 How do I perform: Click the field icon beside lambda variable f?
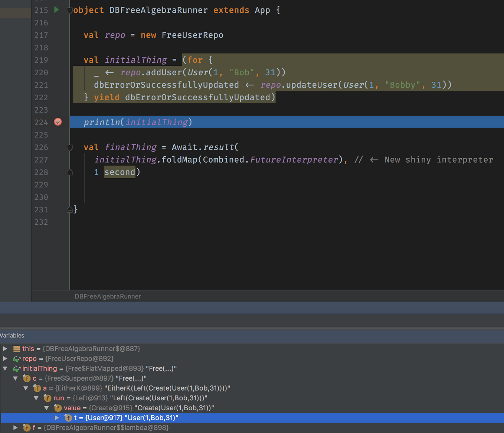coord(26,427)
